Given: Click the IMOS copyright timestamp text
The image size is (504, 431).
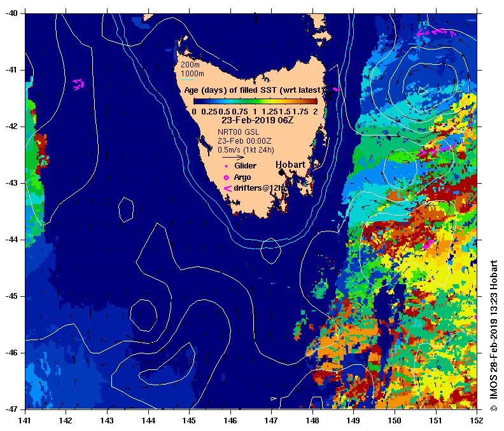Looking at the screenshot, I should point(493,336).
